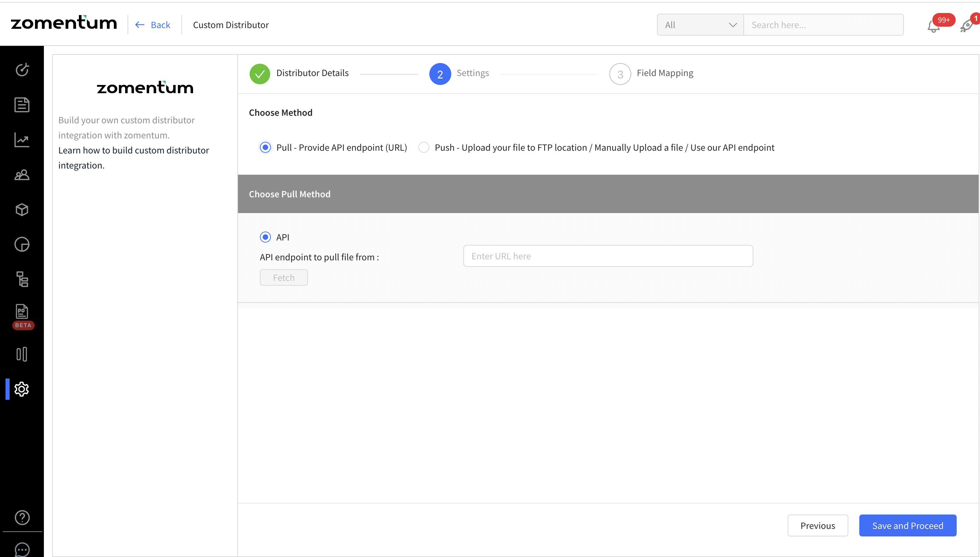Click the Back link in header
This screenshot has width=980, height=557.
tap(153, 25)
